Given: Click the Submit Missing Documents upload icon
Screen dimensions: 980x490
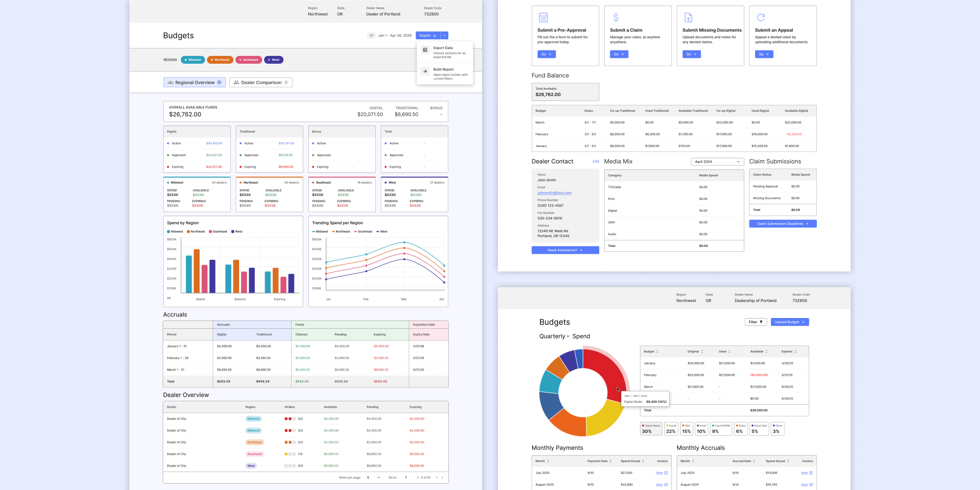Looking at the screenshot, I should [688, 18].
